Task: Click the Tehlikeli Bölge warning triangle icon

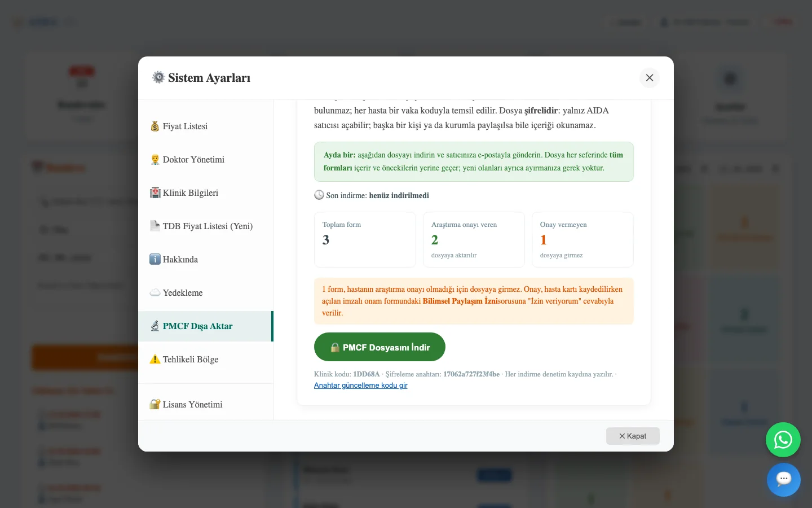Action: [155, 360]
